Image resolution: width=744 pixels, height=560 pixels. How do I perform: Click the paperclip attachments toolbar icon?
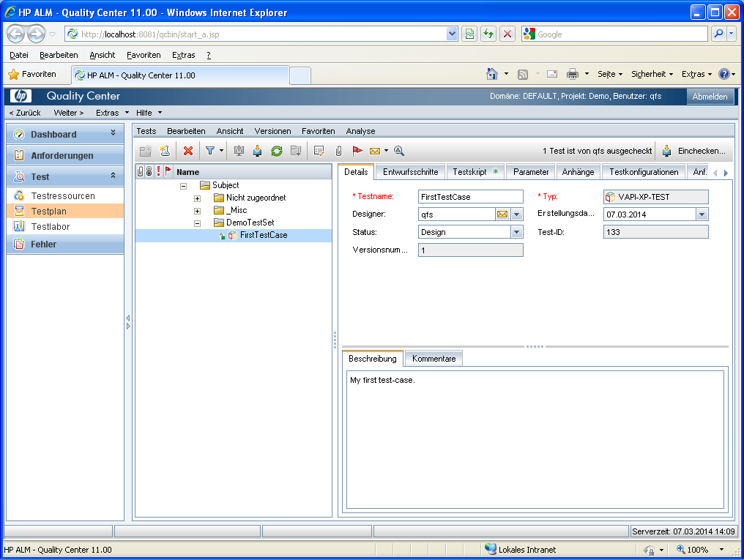tap(338, 151)
